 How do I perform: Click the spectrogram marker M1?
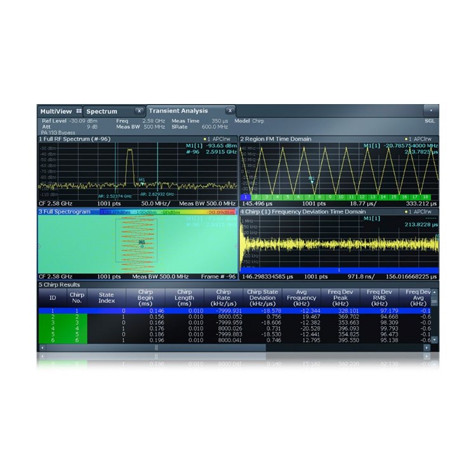[x=142, y=242]
